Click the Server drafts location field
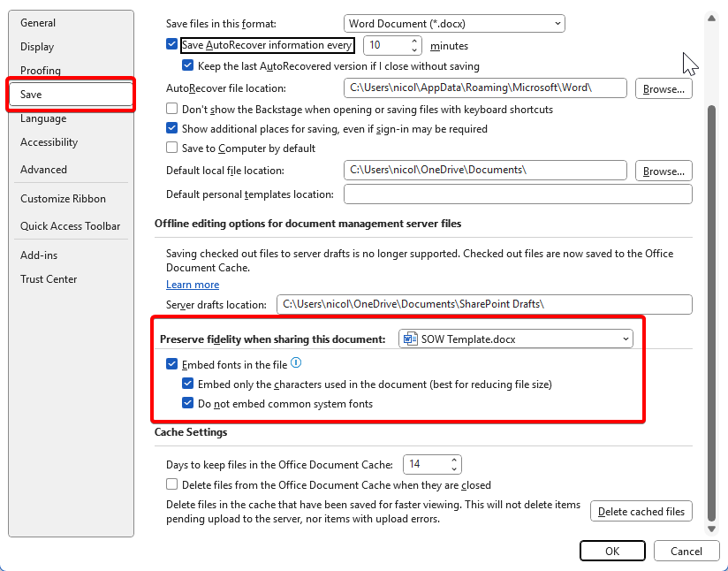728x571 pixels. click(x=484, y=304)
